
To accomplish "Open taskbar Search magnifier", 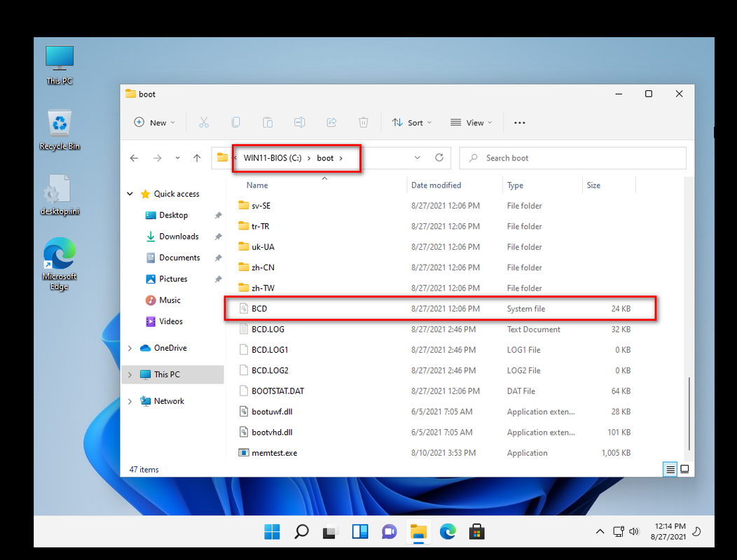I will click(x=301, y=532).
